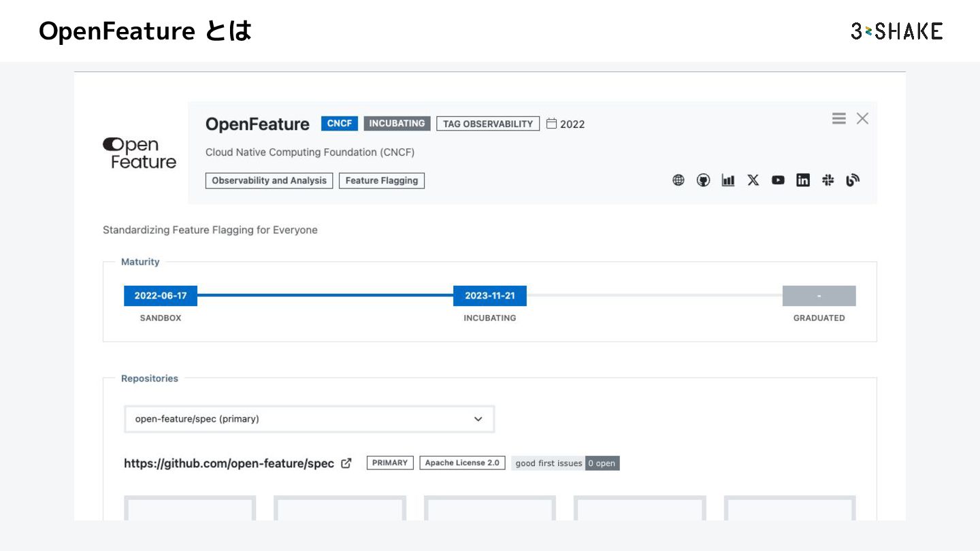The image size is (980, 551).
Task: Open https://github.com/open-feature/spec link
Action: pos(229,463)
